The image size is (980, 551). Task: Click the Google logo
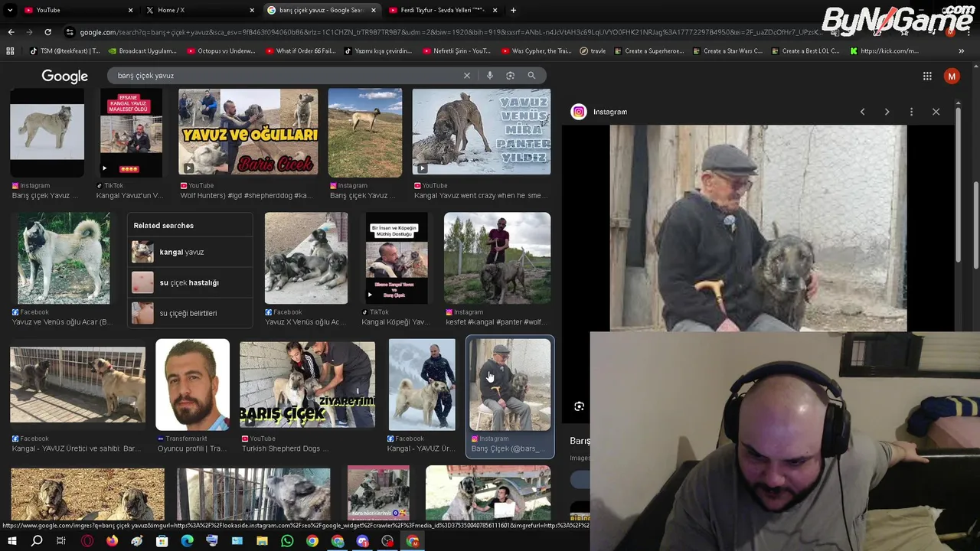[x=64, y=77]
